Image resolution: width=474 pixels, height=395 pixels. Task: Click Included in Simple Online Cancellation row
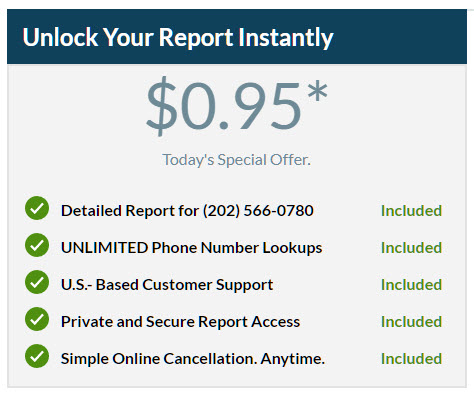pyautogui.click(x=411, y=359)
